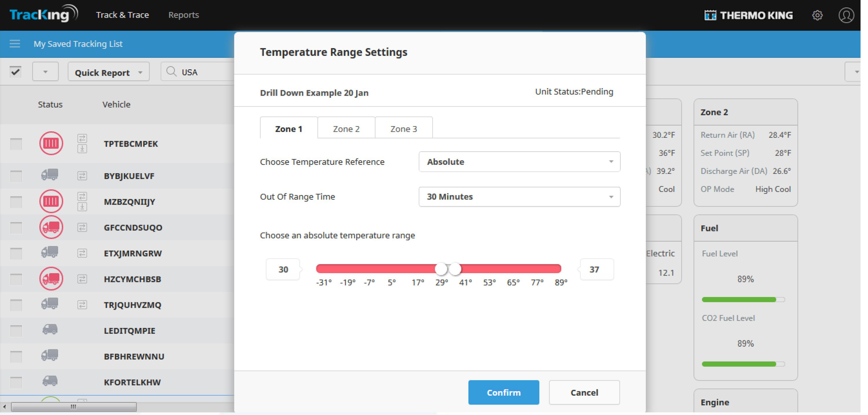Toggle the select-all checkbox in toolbar

(x=16, y=72)
